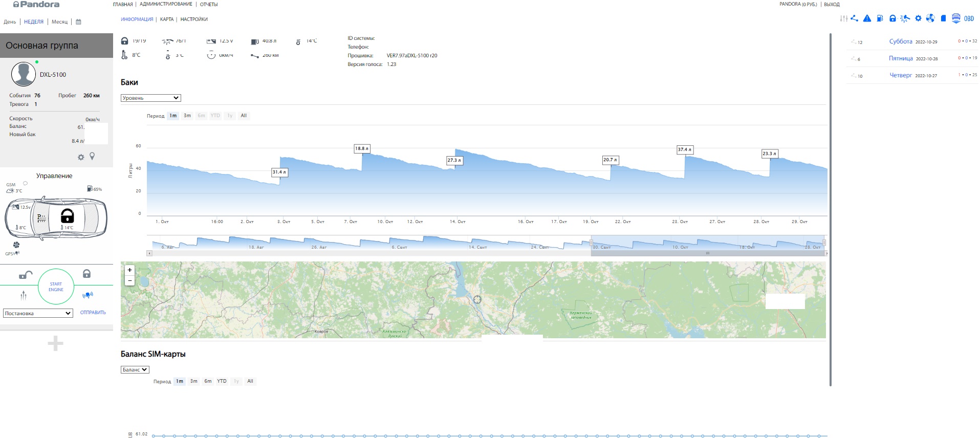Click the closed padlock arm icon
The image size is (980, 438).
coord(87,274)
